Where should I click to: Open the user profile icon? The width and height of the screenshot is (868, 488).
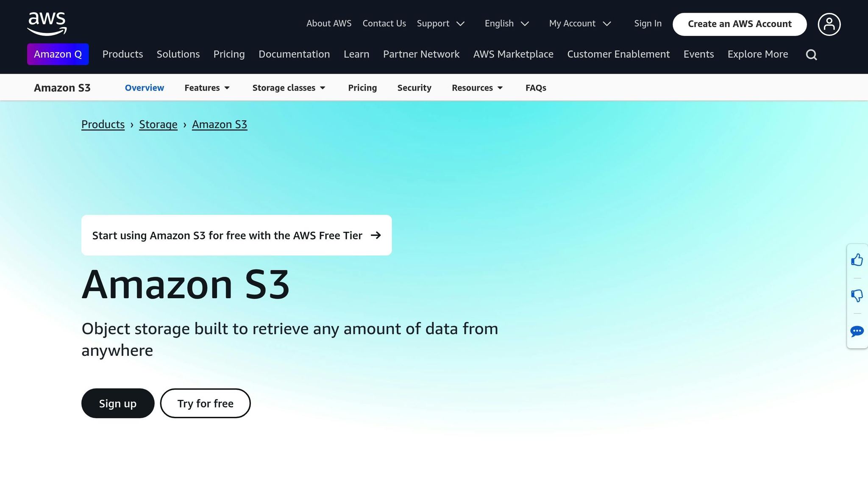(829, 24)
